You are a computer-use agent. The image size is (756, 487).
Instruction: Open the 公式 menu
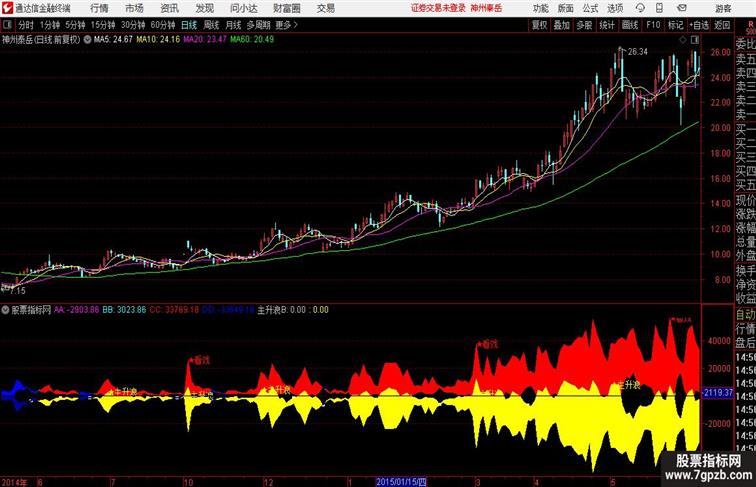tap(590, 8)
